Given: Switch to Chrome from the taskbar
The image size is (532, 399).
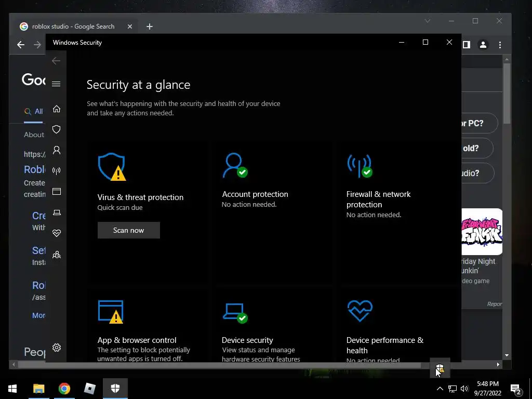Looking at the screenshot, I should click(64, 389).
